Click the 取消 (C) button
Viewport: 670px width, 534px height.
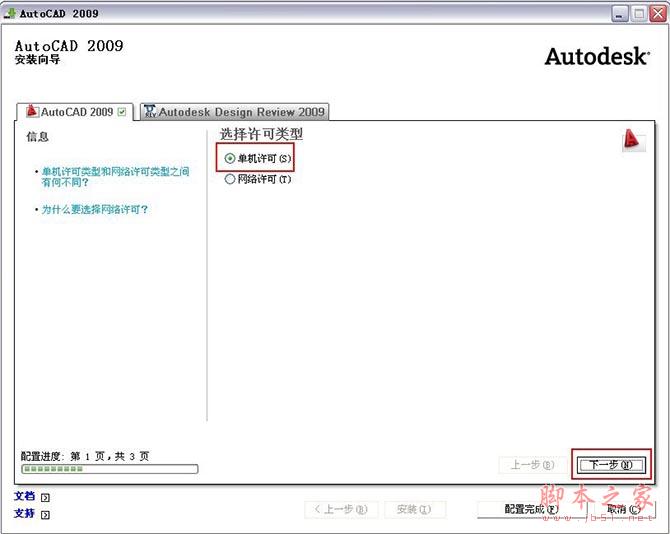point(623,509)
